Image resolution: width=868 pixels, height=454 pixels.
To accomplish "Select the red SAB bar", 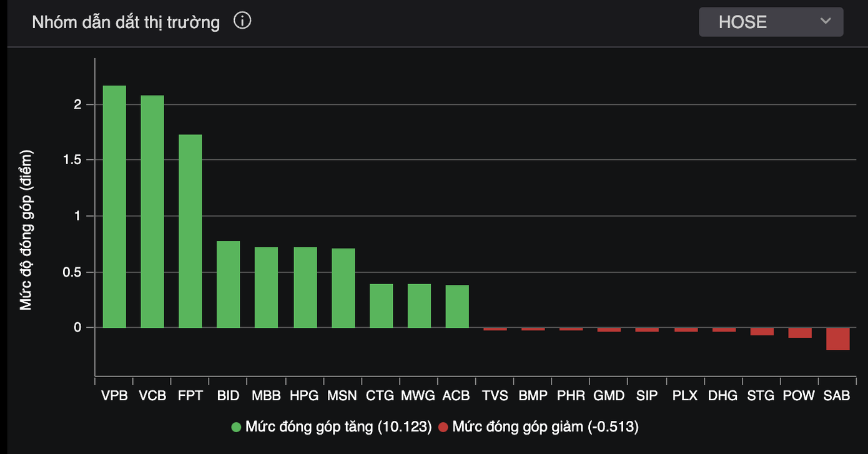I will (838, 339).
